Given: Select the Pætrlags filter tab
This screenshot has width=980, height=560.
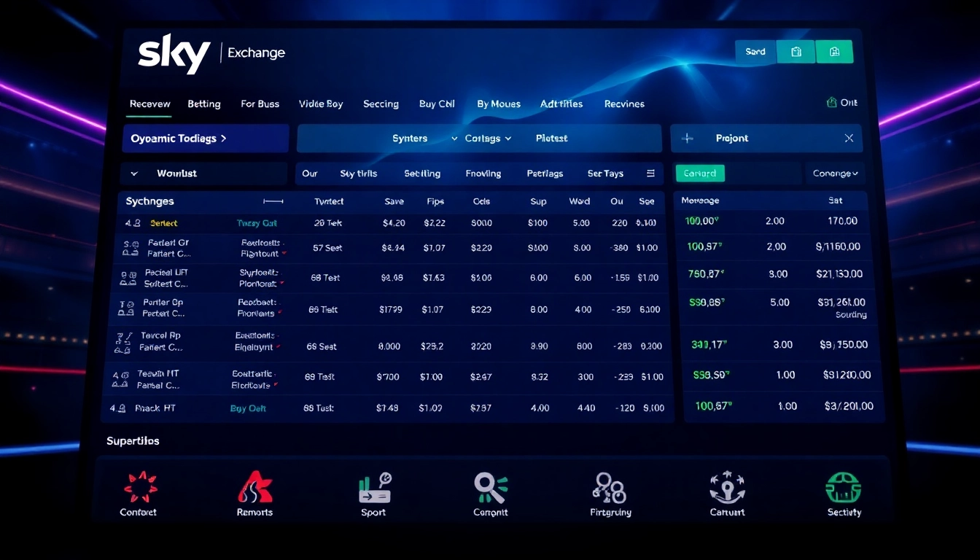Looking at the screenshot, I should coord(545,174).
